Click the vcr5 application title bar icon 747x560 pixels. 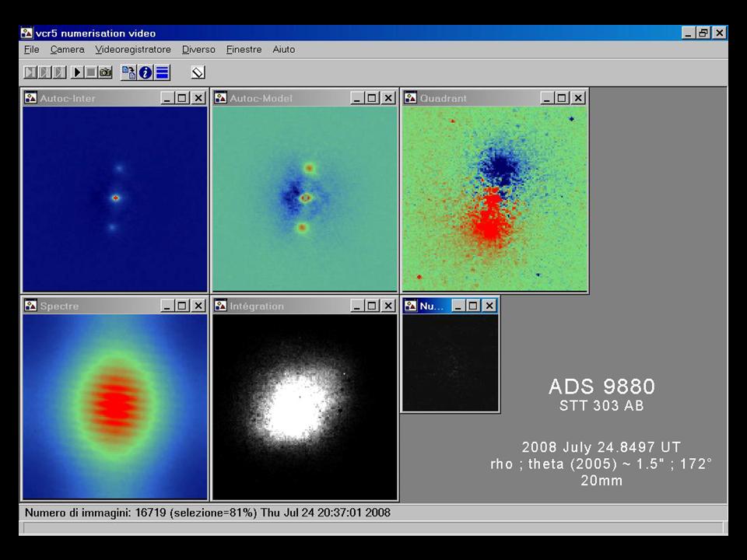pos(27,33)
